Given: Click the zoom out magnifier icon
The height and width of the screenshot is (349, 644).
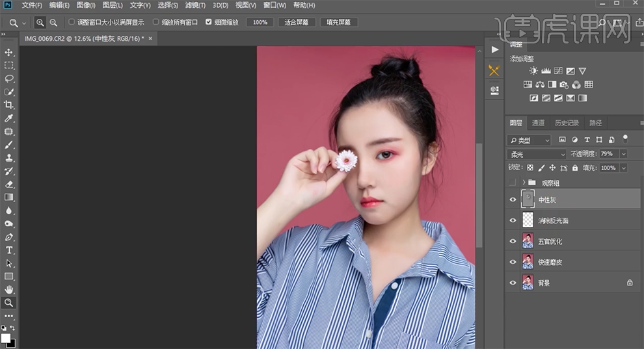Looking at the screenshot, I should click(x=53, y=22).
